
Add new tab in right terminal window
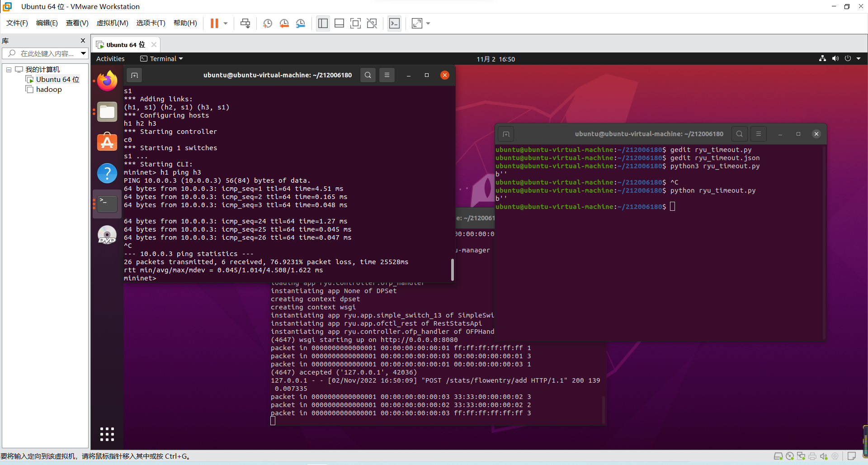[x=506, y=134]
